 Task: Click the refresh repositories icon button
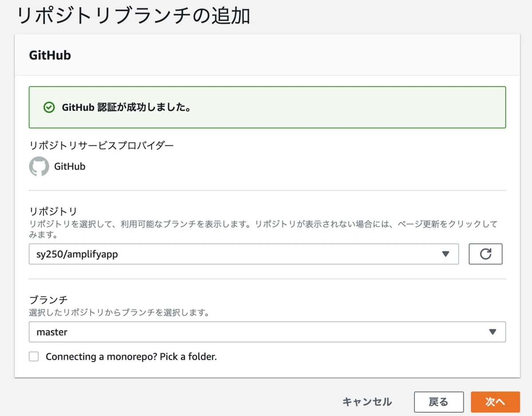[x=485, y=254]
